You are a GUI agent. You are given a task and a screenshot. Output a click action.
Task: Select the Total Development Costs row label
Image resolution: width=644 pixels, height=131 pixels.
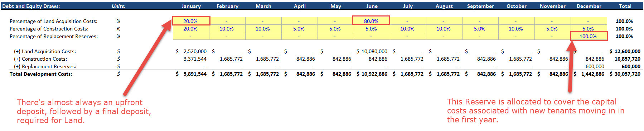pos(41,74)
